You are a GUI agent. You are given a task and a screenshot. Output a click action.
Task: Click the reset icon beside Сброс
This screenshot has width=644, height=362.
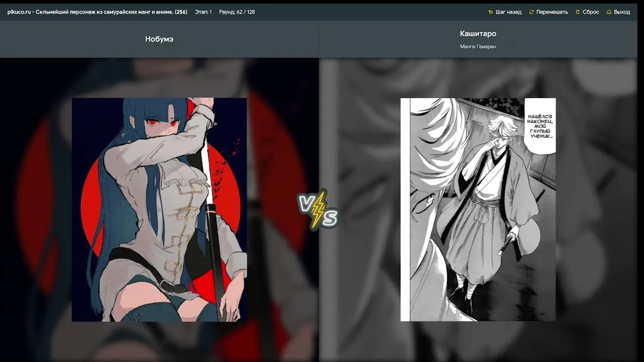pyautogui.click(x=578, y=12)
